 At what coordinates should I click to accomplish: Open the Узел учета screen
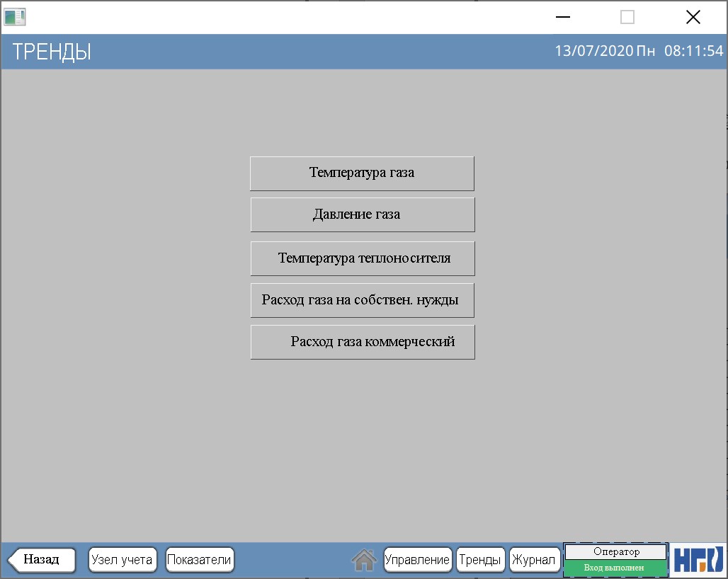122,560
